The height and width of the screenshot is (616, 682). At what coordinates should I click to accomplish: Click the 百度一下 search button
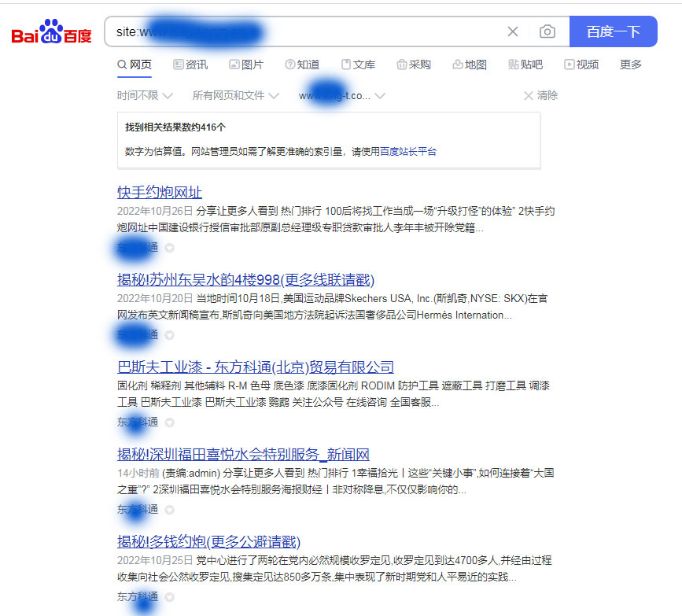614,31
